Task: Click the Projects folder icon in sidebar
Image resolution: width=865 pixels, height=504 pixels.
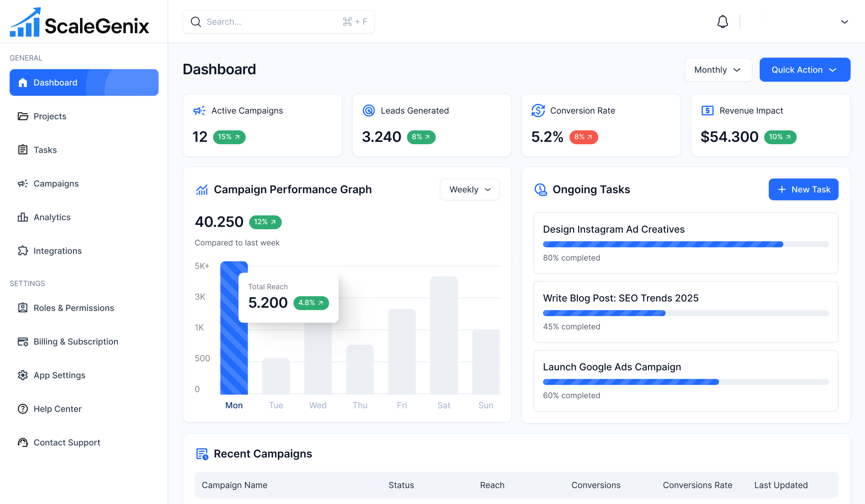Action: [23, 116]
